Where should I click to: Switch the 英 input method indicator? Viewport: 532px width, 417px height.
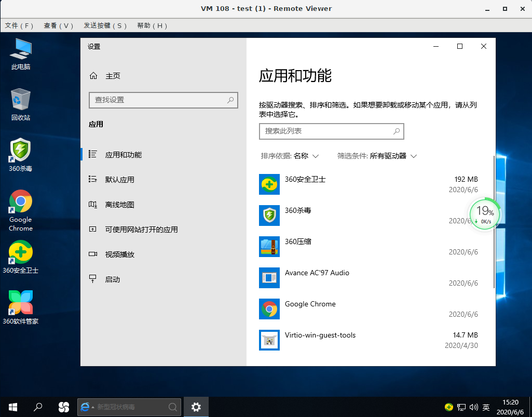(486, 407)
